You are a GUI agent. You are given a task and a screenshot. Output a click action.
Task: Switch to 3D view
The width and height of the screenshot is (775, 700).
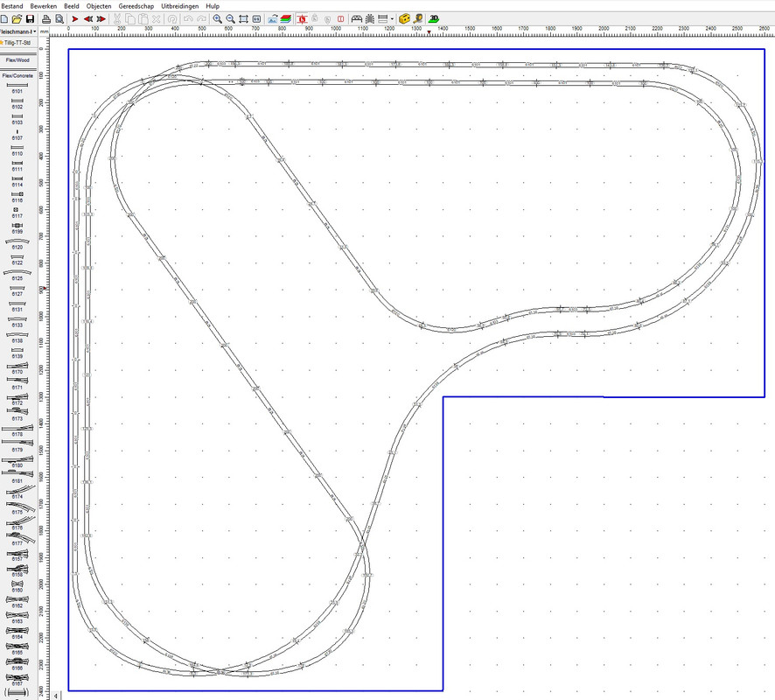434,18
